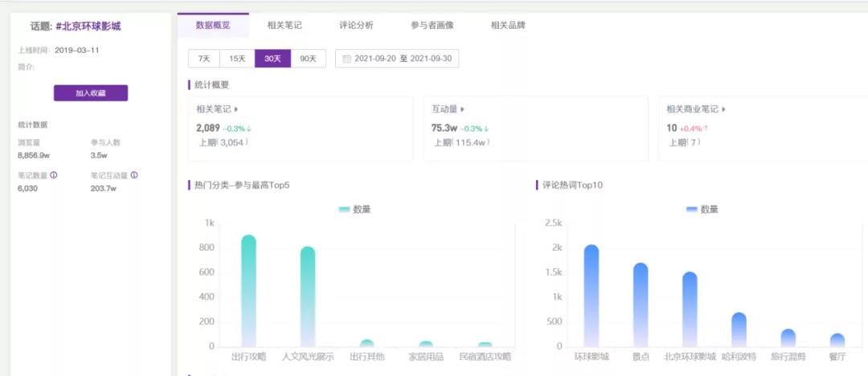Click the 出行其他 bar in the chart
The height and width of the screenshot is (376, 868).
(x=366, y=344)
